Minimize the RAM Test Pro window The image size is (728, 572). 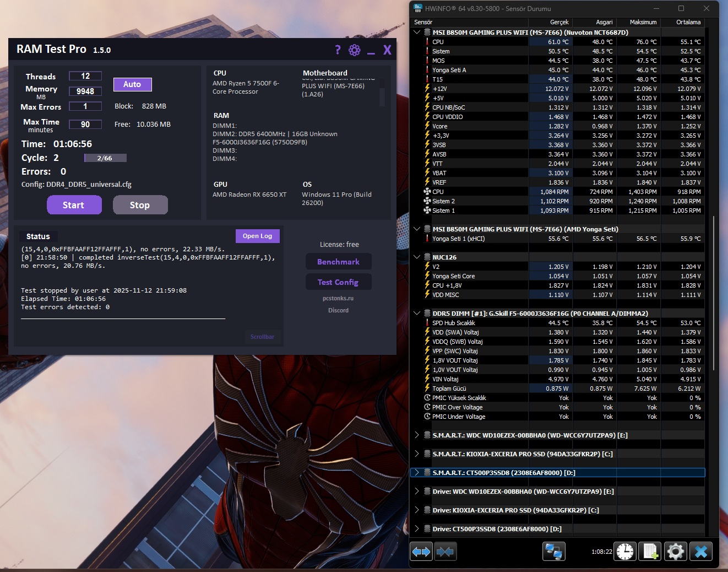[371, 53]
